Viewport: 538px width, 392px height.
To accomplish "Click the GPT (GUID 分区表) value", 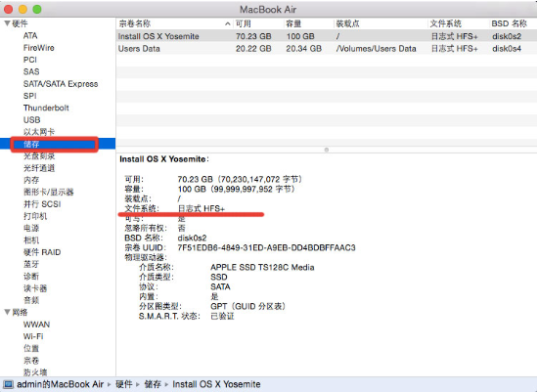I will [247, 306].
